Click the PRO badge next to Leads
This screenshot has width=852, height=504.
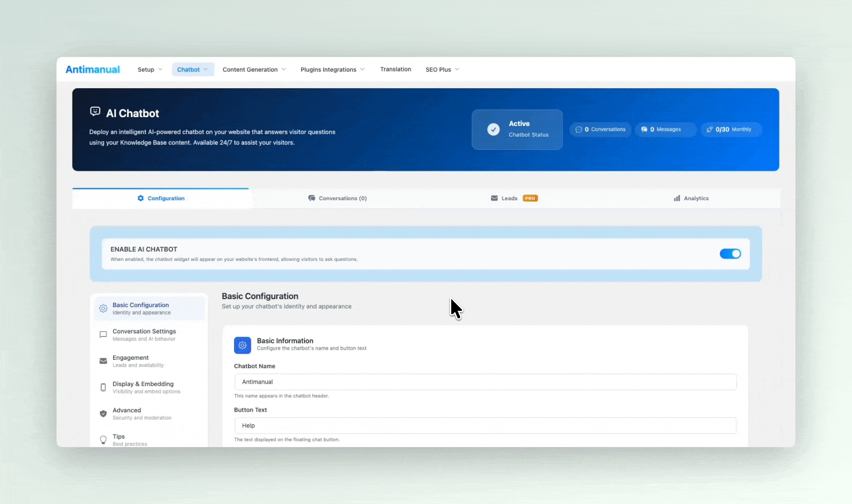[x=530, y=198]
